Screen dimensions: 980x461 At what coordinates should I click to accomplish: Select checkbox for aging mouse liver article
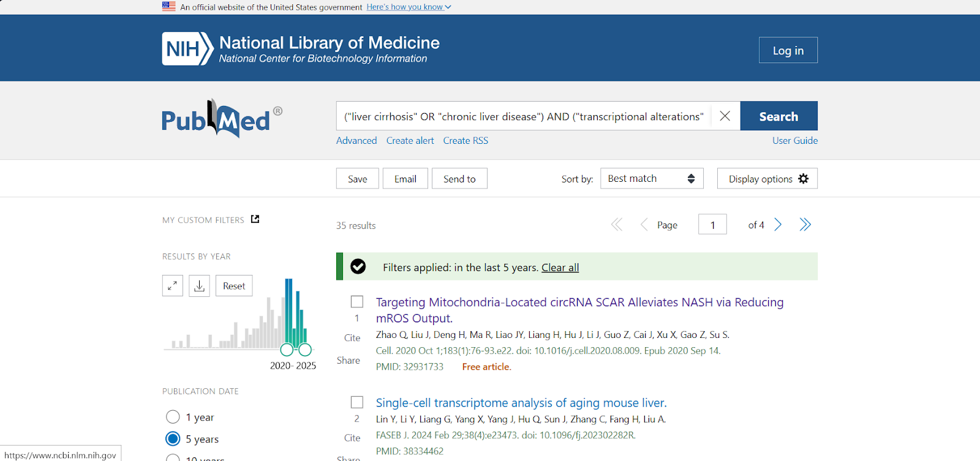[357, 402]
